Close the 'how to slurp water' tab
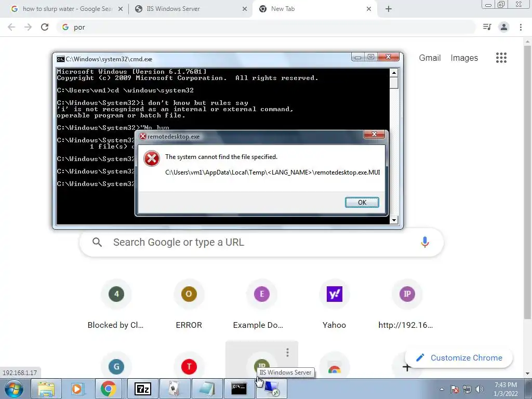This screenshot has height=399, width=532. point(120,9)
